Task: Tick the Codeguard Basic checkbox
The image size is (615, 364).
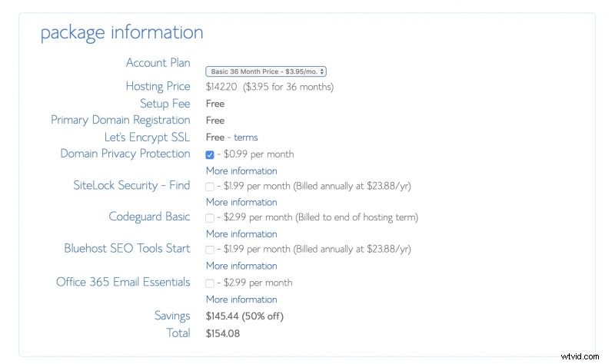Action: pos(210,218)
